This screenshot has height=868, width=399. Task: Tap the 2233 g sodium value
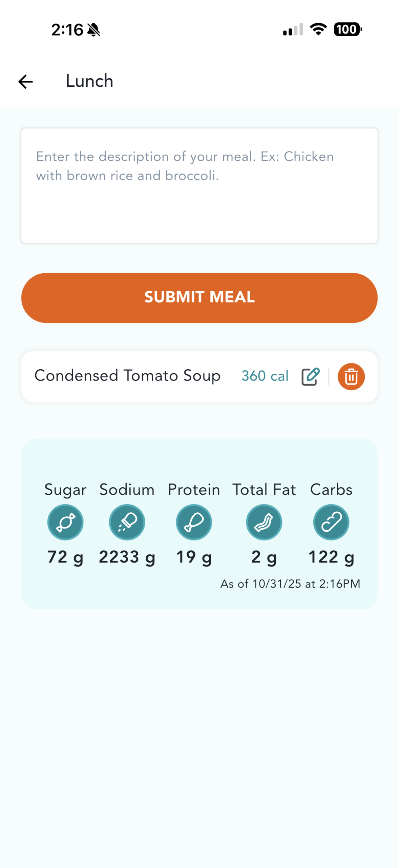[127, 557]
